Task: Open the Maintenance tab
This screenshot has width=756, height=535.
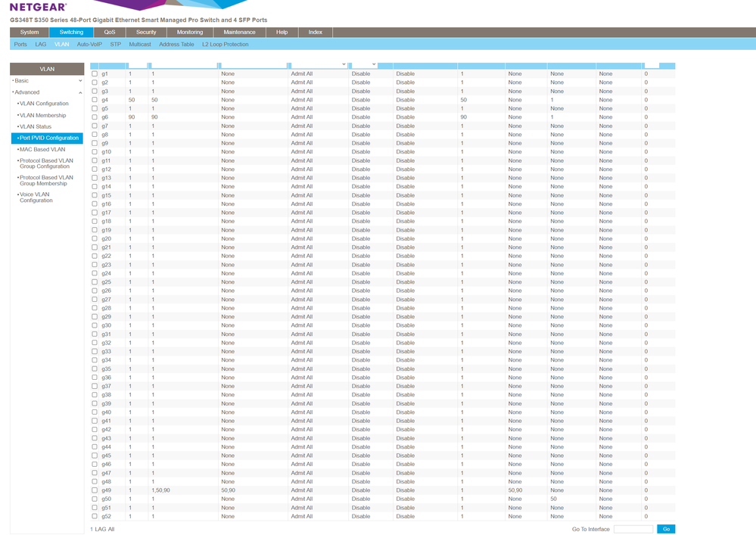Action: 239,33
